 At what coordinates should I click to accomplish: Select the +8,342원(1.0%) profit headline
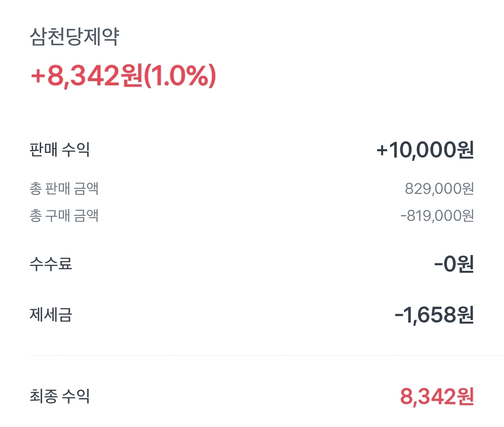(123, 76)
